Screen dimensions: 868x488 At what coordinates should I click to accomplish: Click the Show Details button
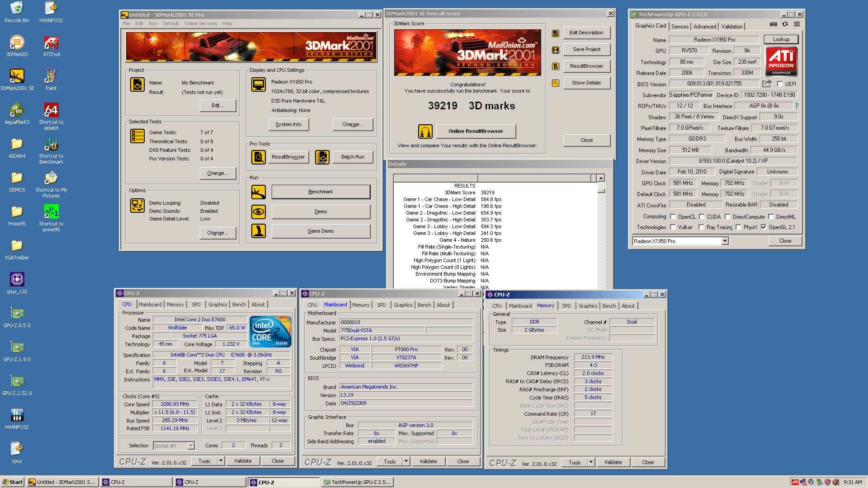pyautogui.click(x=586, y=83)
